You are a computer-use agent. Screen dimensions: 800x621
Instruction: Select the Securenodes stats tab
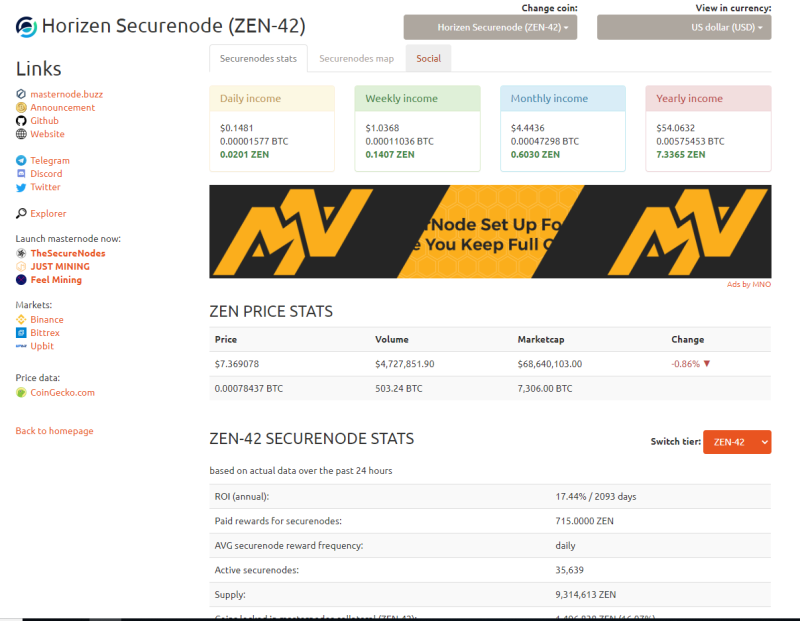258,59
